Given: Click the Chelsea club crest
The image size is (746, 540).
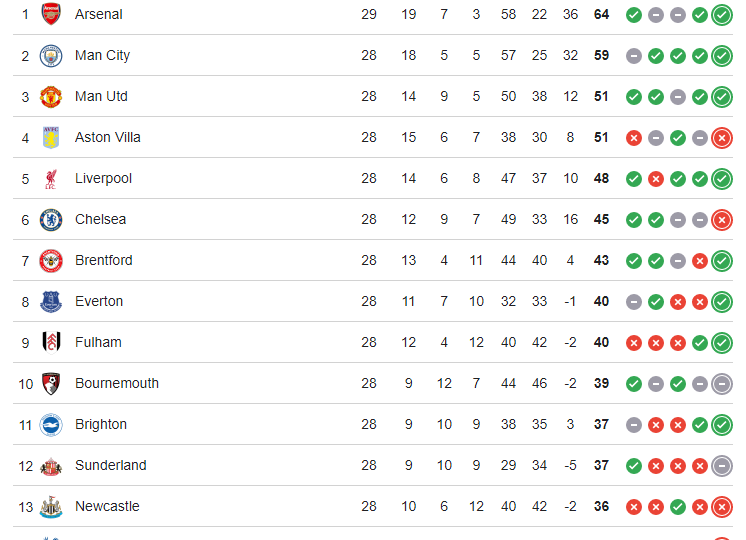Looking at the screenshot, I should point(50,219).
